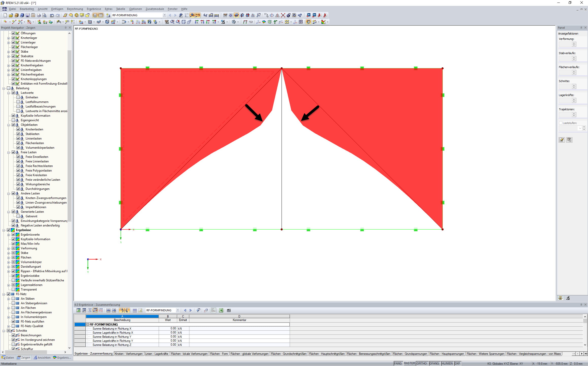Open the Berechnung menu

click(75, 9)
